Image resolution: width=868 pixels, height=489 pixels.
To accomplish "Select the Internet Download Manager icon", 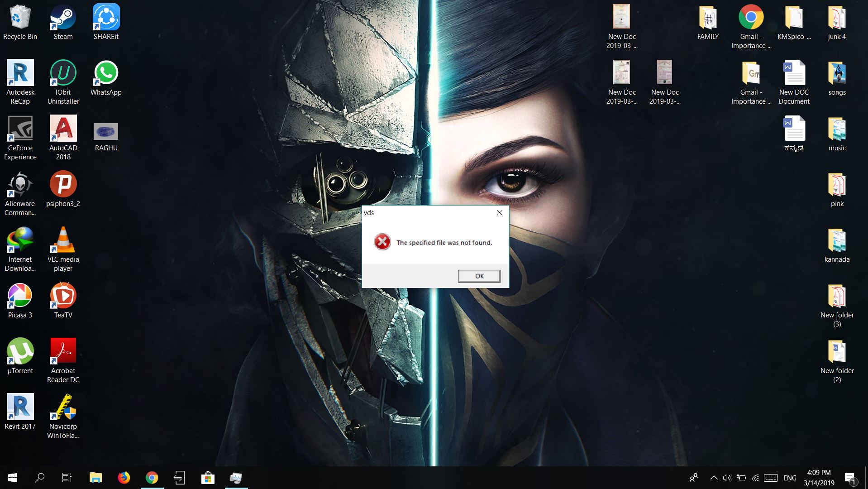I will [20, 249].
